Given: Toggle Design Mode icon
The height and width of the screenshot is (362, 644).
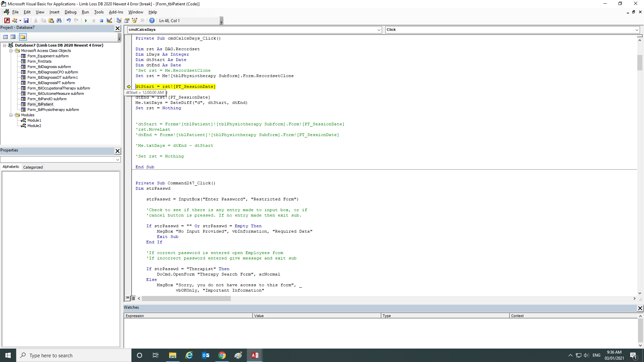Looking at the screenshot, I should tap(109, 20).
